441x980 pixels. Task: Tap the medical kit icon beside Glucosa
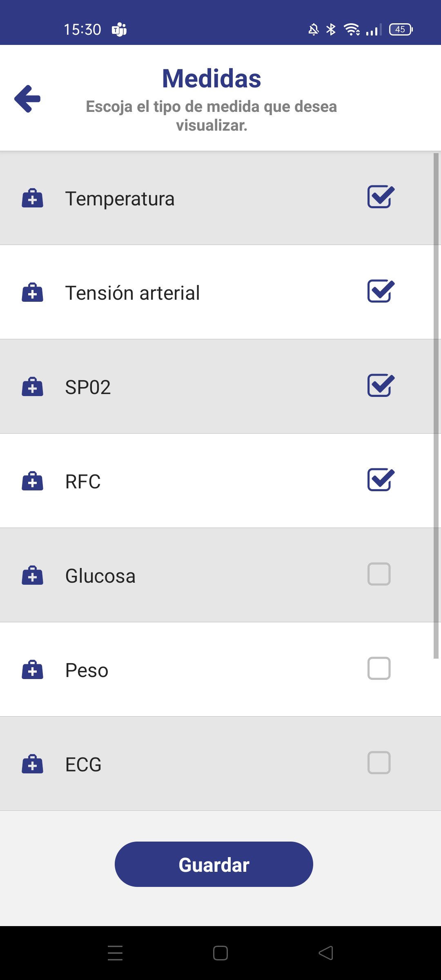(x=33, y=575)
